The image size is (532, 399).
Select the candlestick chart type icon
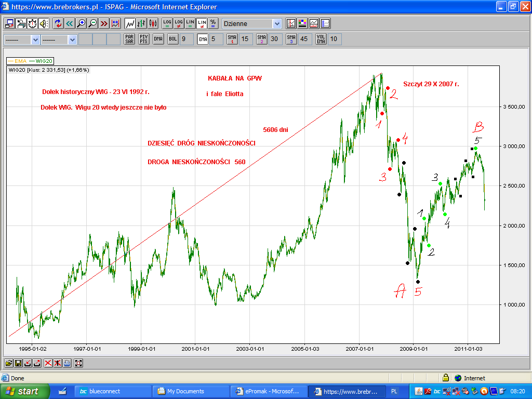[x=153, y=23]
